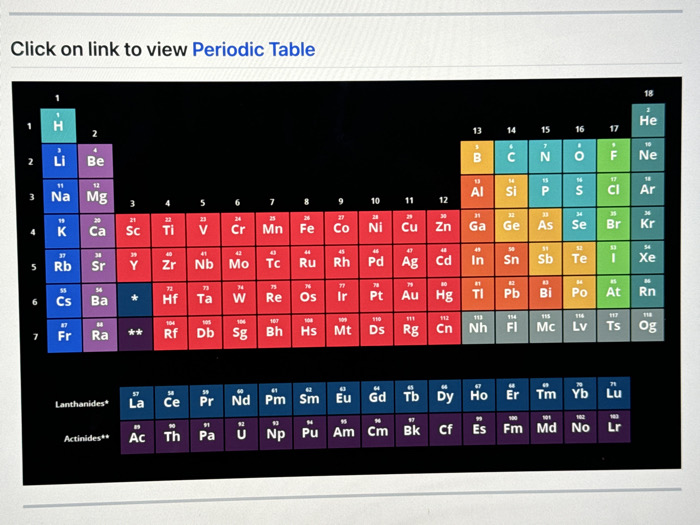The width and height of the screenshot is (700, 525).
Task: Select the Chlorine (Cl) tile
Action: (x=614, y=190)
